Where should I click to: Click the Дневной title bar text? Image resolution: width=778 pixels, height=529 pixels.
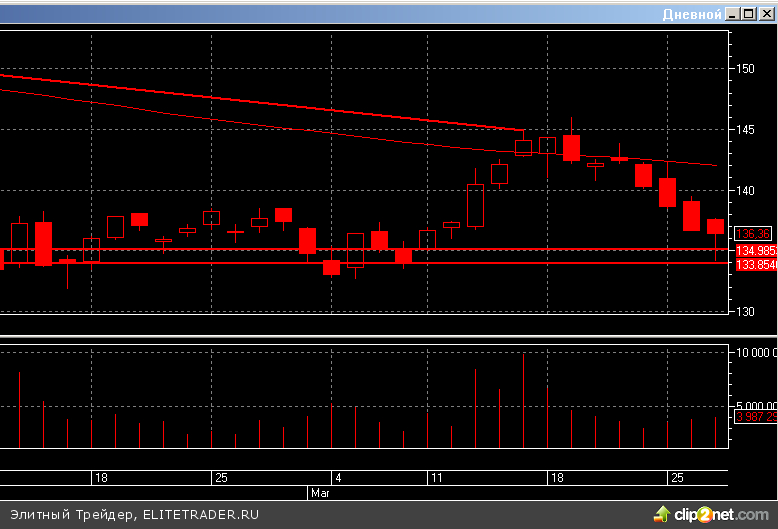[691, 14]
